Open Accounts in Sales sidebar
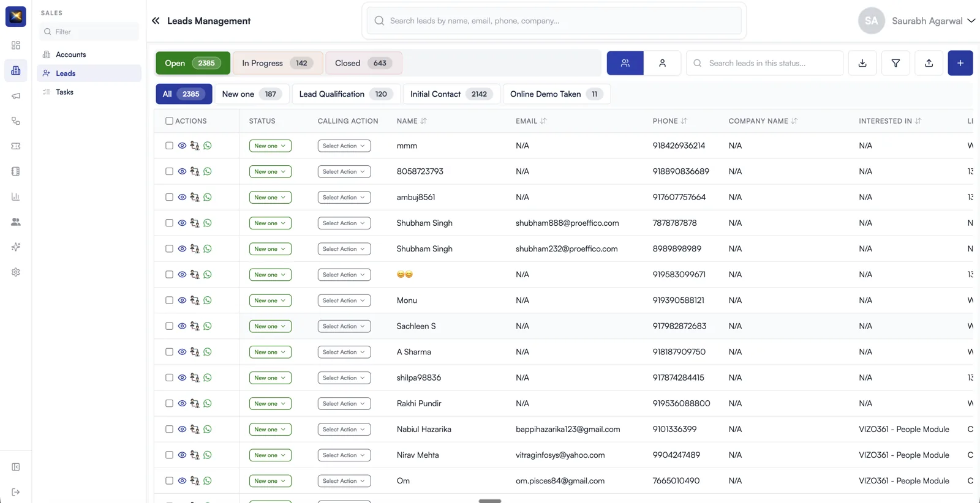Screen dimensions: 980x503 coord(89,54)
